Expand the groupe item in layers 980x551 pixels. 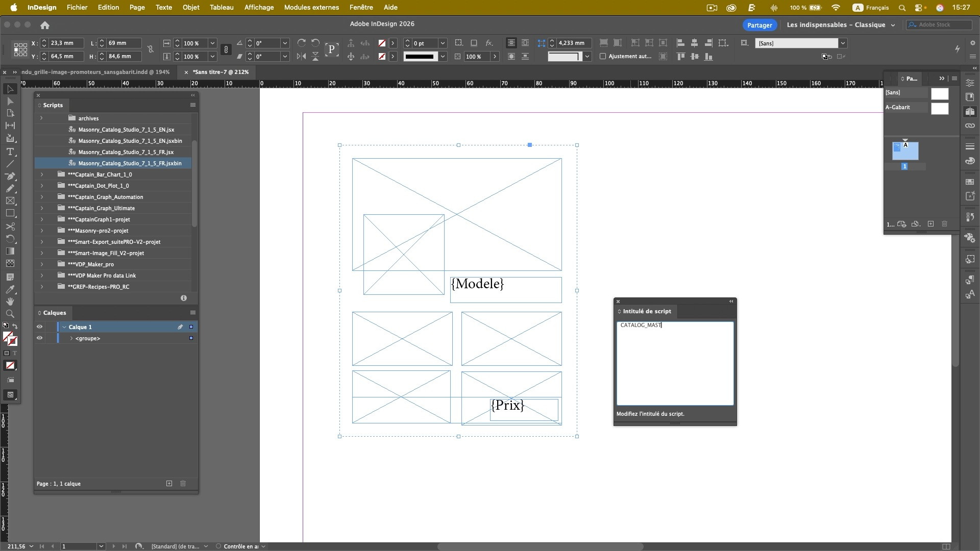[71, 338]
